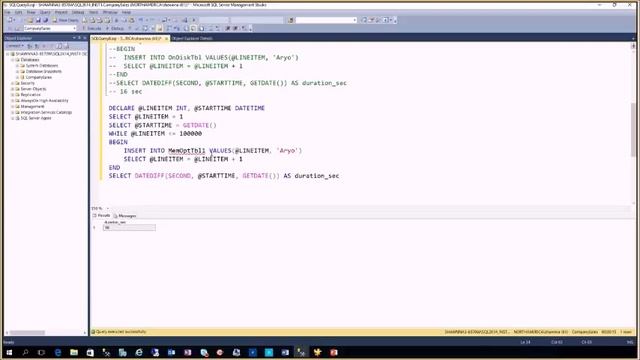Open the Store icon in taskbar
The image size is (640, 360).
(x=90, y=352)
